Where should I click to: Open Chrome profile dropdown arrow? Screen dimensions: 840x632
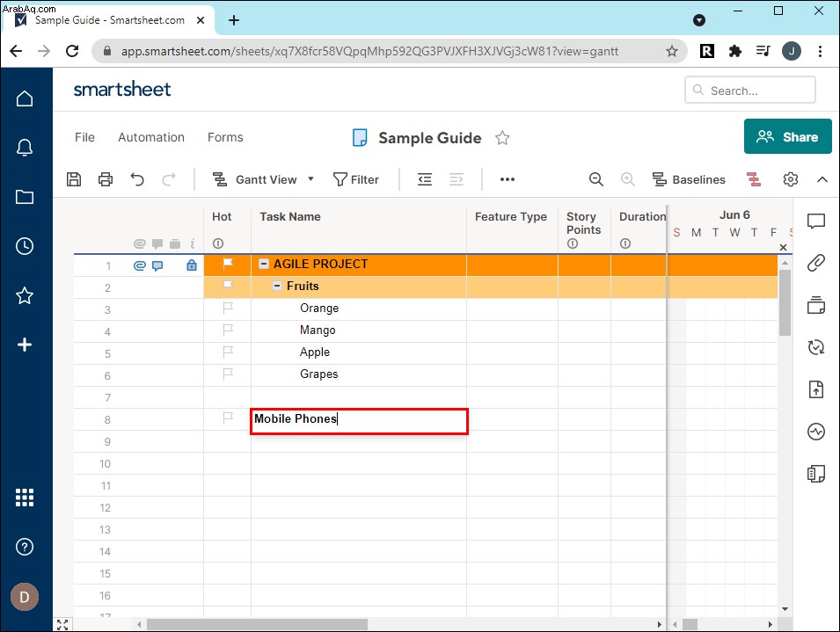pyautogui.click(x=699, y=20)
